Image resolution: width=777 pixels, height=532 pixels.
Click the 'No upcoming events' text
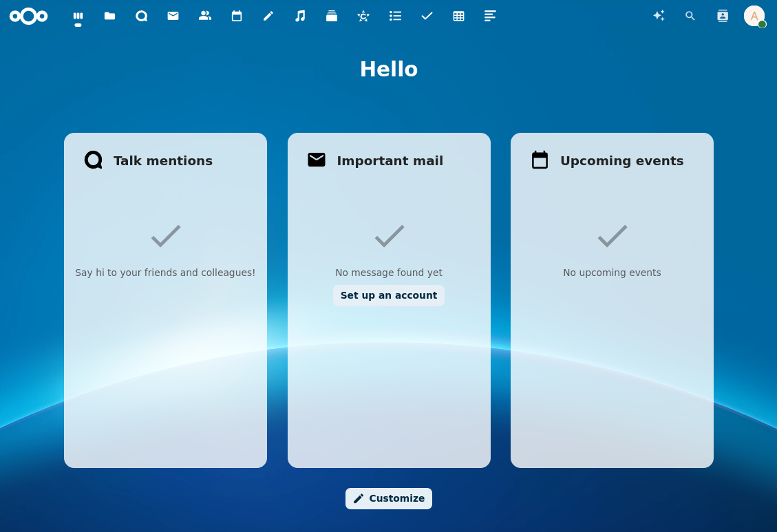click(x=612, y=273)
